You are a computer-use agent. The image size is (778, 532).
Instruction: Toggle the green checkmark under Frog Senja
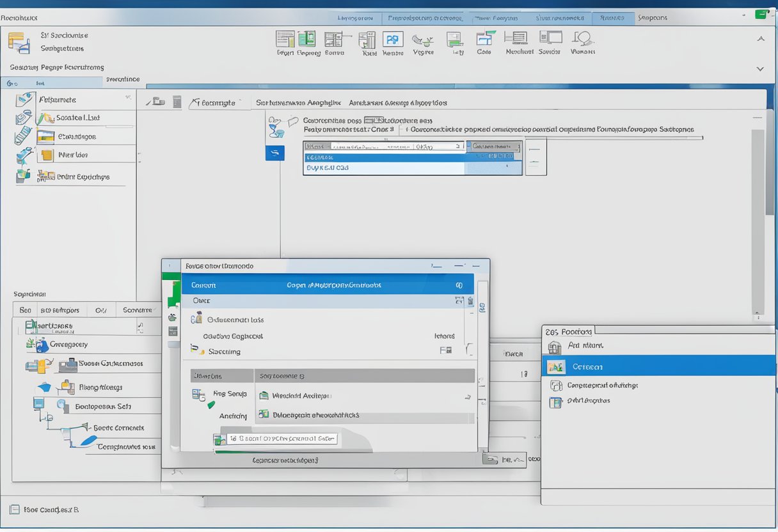click(x=211, y=405)
